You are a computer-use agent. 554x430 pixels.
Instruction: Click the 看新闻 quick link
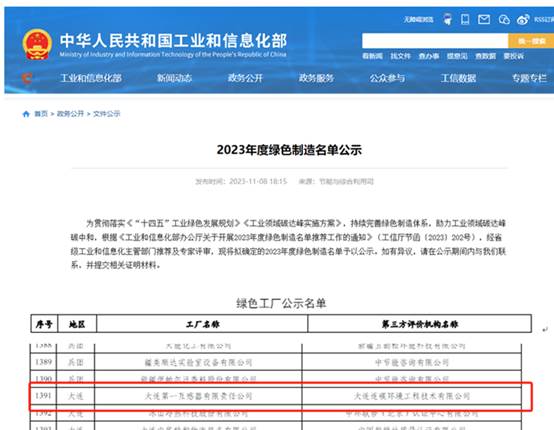[372, 56]
